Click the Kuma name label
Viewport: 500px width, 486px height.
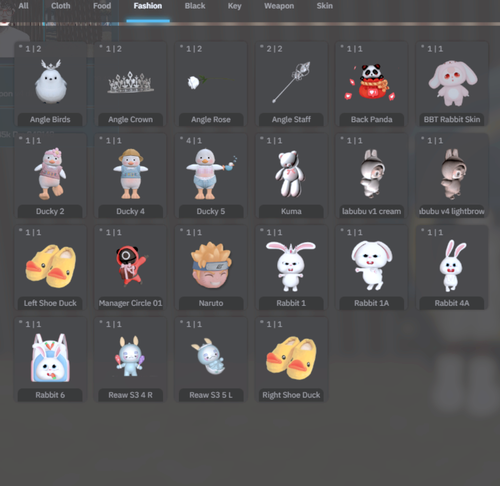pos(291,211)
